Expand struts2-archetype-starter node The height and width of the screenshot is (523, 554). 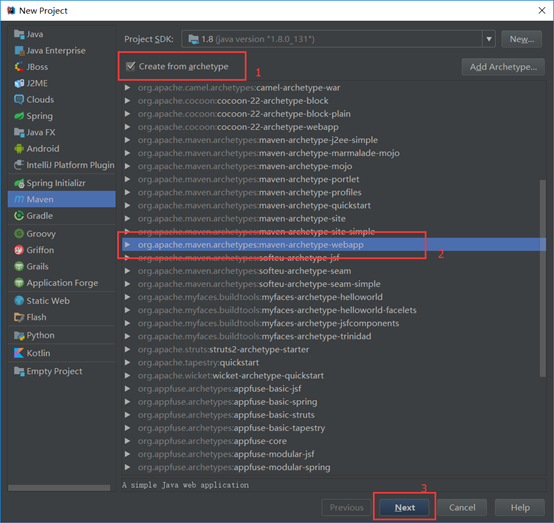point(128,349)
